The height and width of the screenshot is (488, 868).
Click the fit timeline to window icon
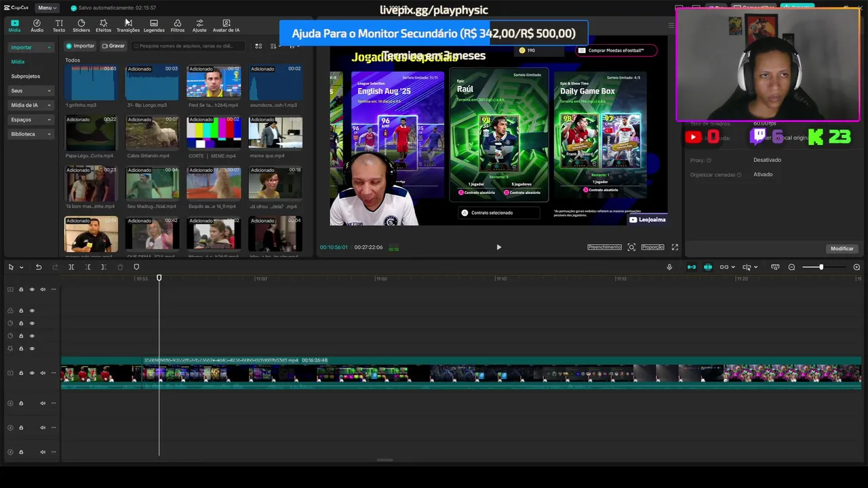coord(775,267)
